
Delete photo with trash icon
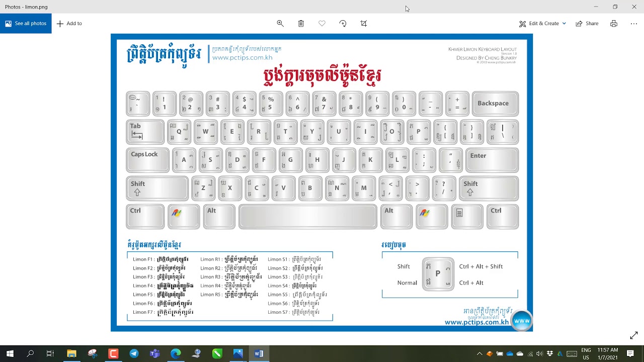(x=301, y=24)
